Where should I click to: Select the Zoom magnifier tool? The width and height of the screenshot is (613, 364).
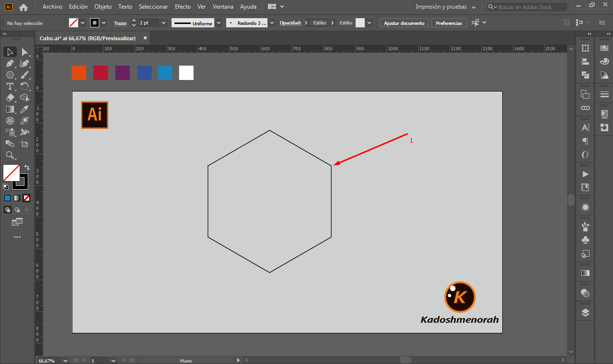[10, 155]
